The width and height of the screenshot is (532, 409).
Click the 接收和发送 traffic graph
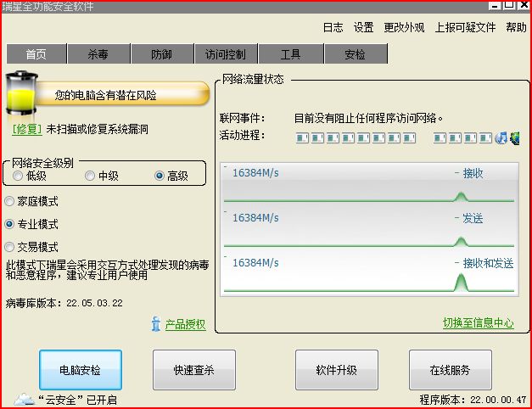tap(369, 274)
